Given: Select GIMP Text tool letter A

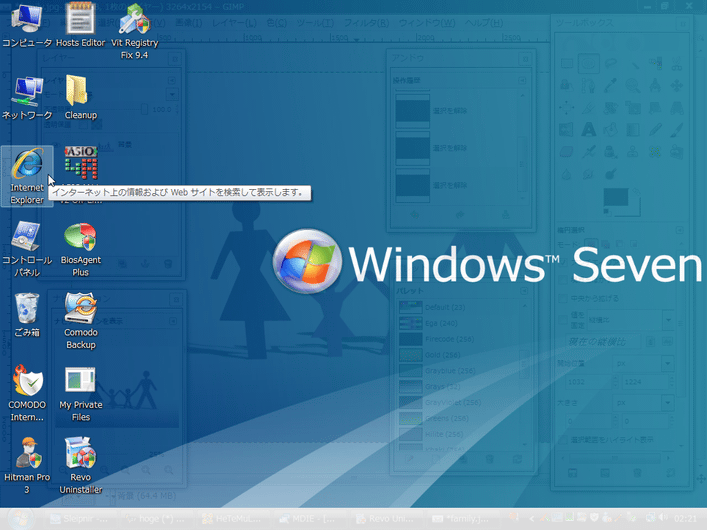Looking at the screenshot, I should [589, 129].
